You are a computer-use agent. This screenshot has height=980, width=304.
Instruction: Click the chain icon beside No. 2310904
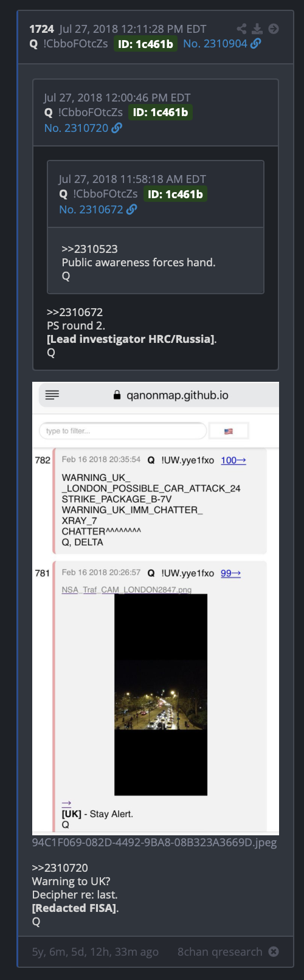[x=256, y=44]
